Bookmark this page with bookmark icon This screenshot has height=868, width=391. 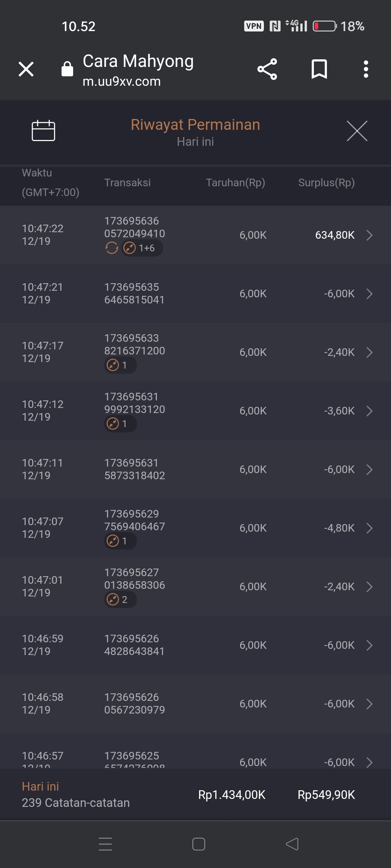click(x=319, y=69)
